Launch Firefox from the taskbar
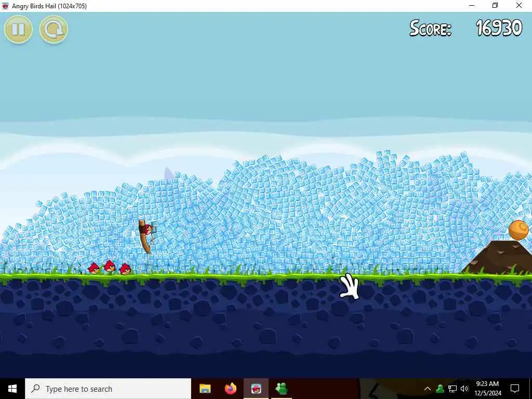Viewport: 532px width, 399px height. point(231,389)
